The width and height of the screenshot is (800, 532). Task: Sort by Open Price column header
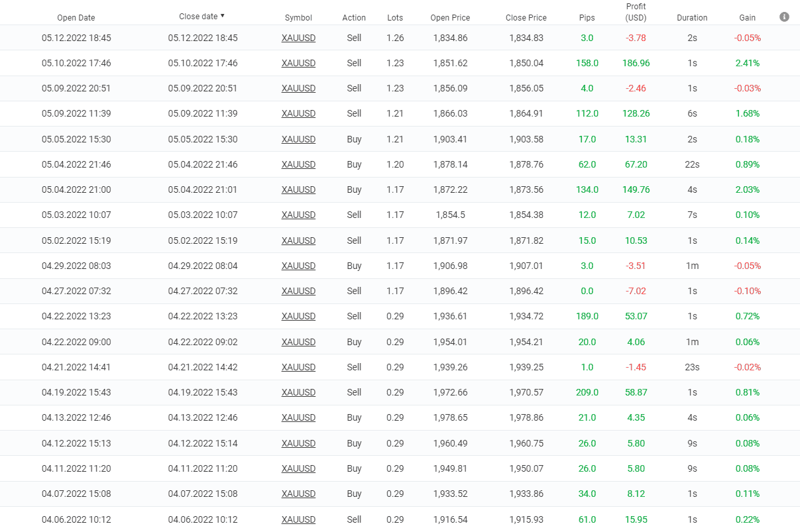pyautogui.click(x=450, y=18)
